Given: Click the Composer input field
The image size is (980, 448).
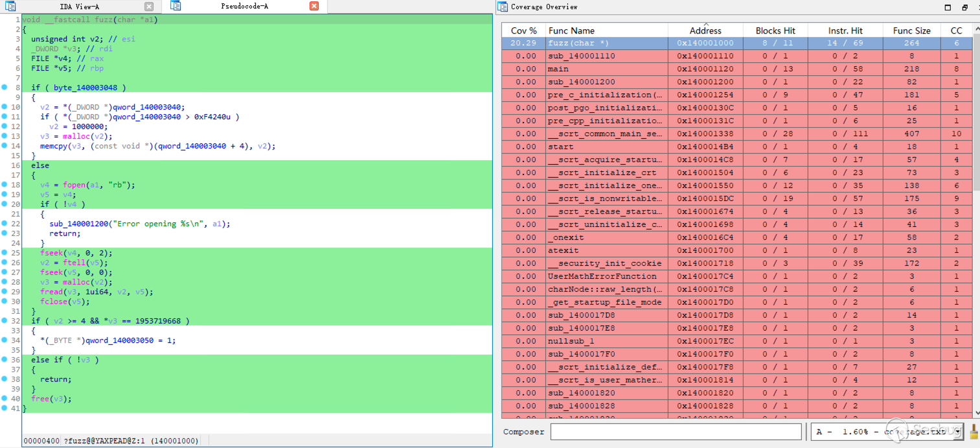Looking at the screenshot, I should (676, 432).
